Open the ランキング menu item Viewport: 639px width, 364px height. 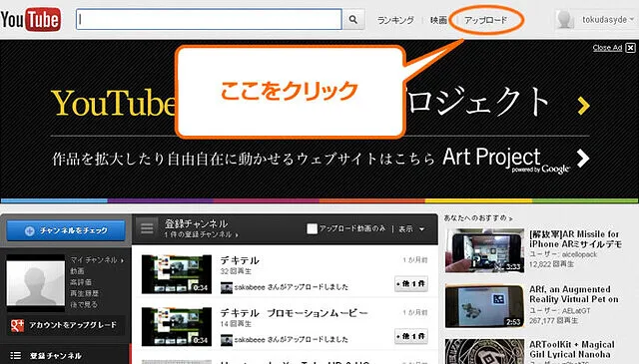pyautogui.click(x=395, y=20)
